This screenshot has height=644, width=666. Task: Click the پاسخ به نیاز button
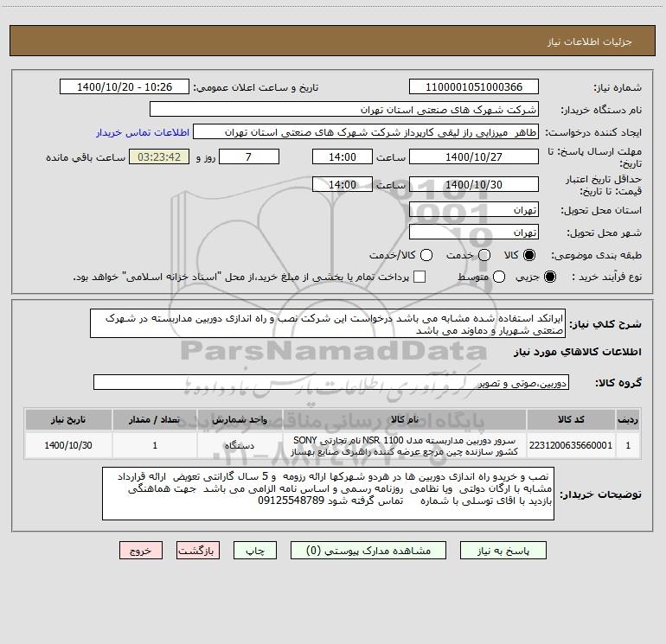[503, 551]
